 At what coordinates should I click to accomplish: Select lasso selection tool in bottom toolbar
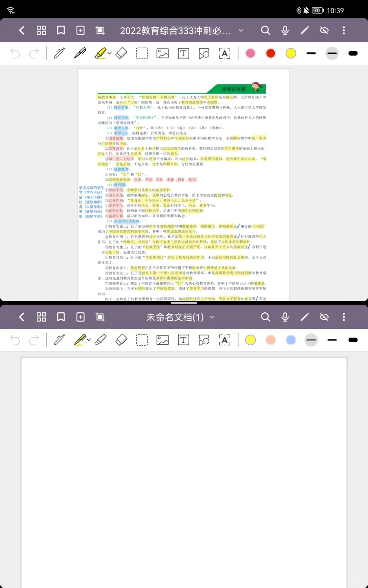142,340
